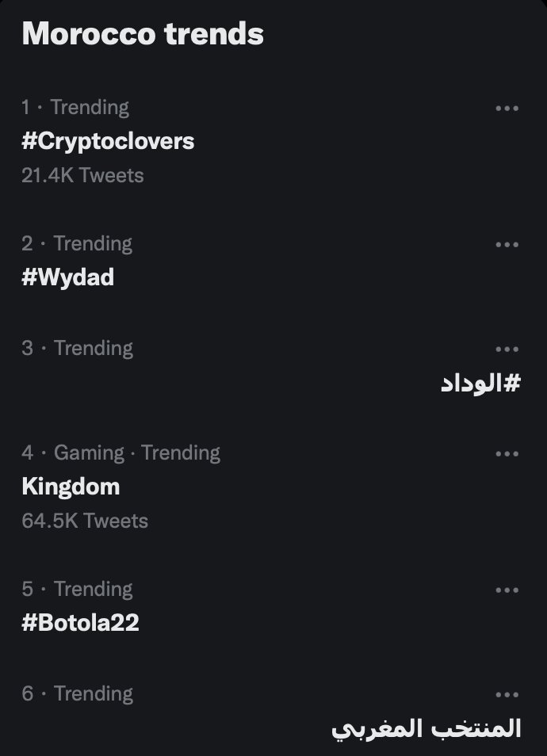The image size is (547, 756).
Task: Select the '1 · Trending' label
Action: coord(75,108)
